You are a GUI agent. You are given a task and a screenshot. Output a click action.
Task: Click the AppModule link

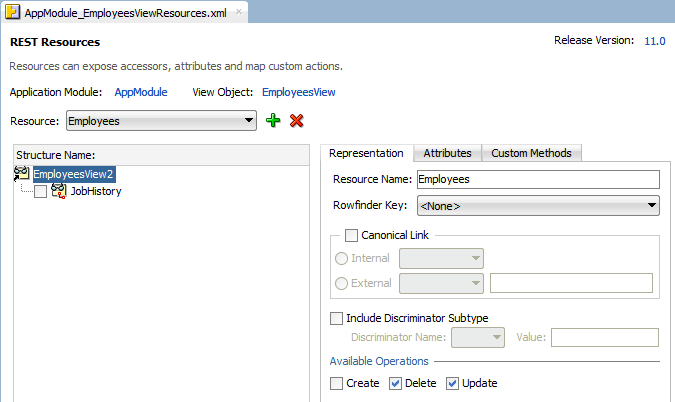(x=140, y=92)
